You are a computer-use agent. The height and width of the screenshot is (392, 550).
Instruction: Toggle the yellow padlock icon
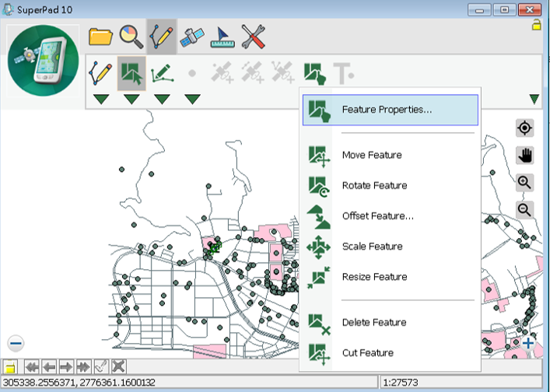point(536,25)
